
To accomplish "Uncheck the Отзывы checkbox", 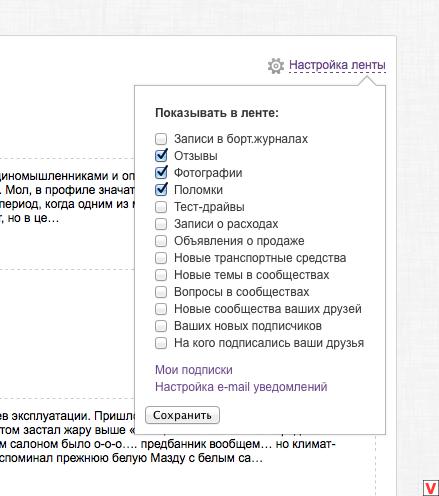I will [x=161, y=155].
